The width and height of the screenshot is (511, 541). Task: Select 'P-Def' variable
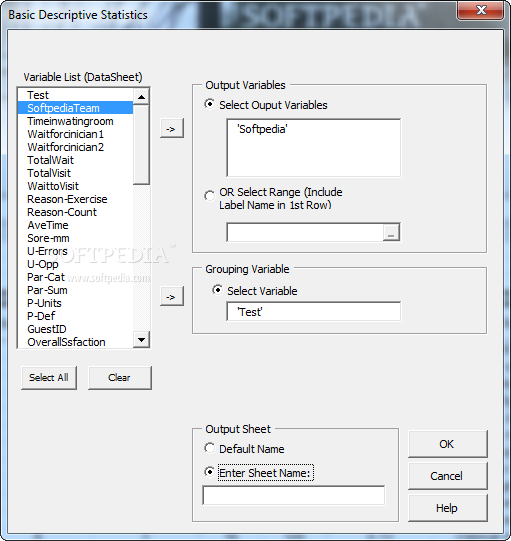[75, 316]
